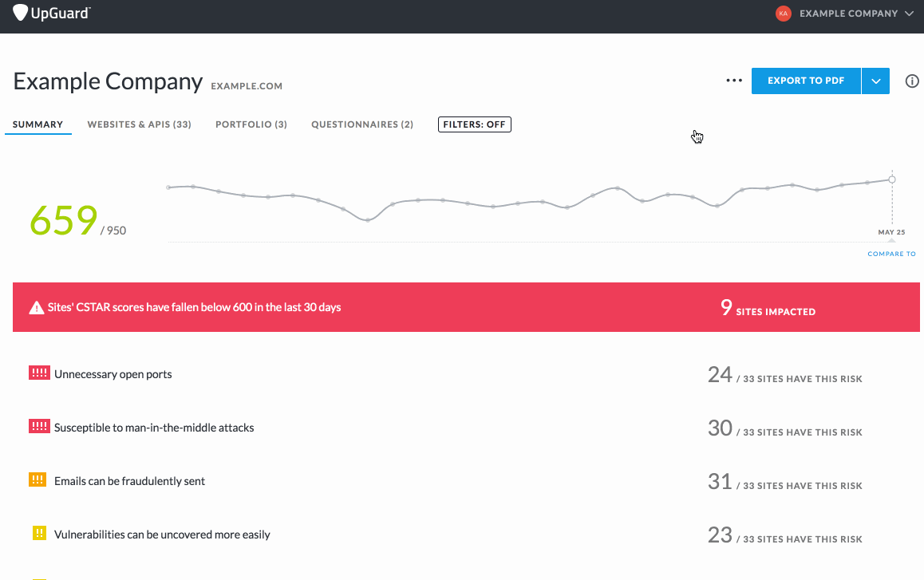The image size is (924, 580).
Task: Click the 659 score value
Action: click(x=64, y=220)
